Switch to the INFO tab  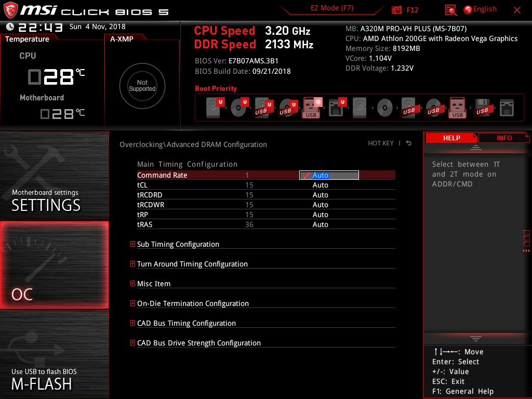click(x=504, y=138)
